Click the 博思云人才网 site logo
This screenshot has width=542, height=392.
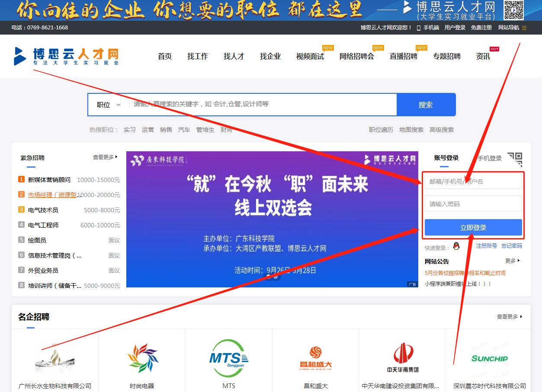click(66, 56)
